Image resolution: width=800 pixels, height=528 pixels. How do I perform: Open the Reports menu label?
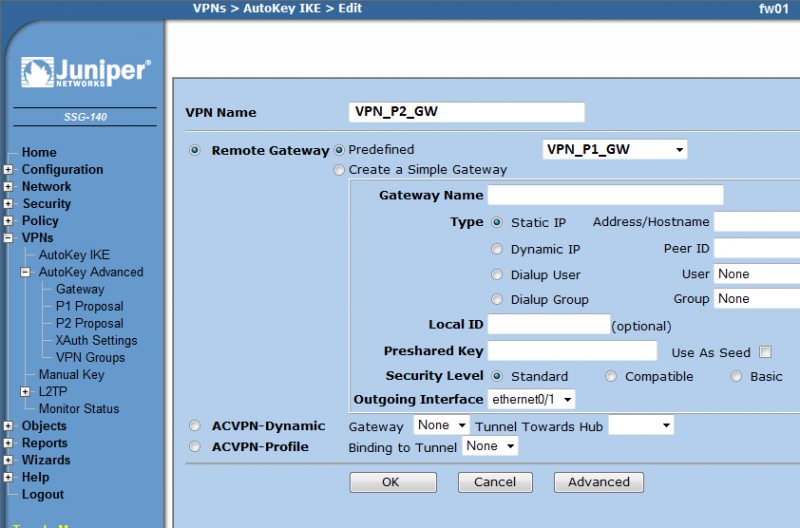coord(44,443)
